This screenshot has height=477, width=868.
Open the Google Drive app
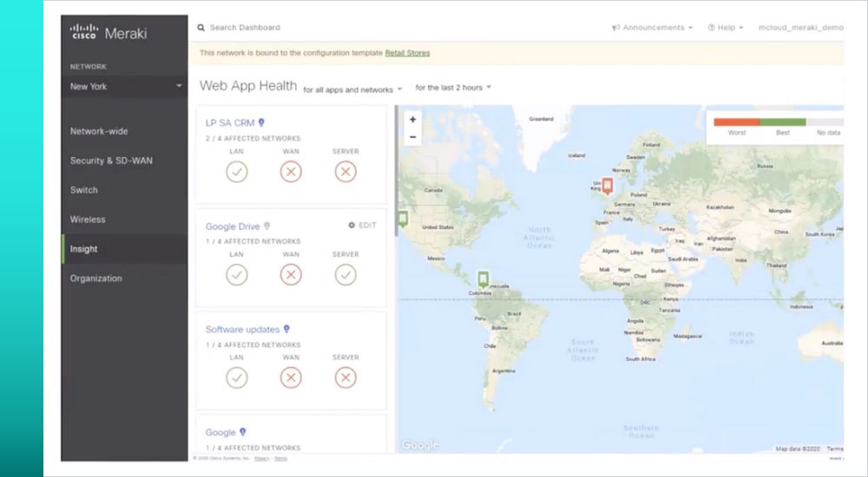point(233,226)
